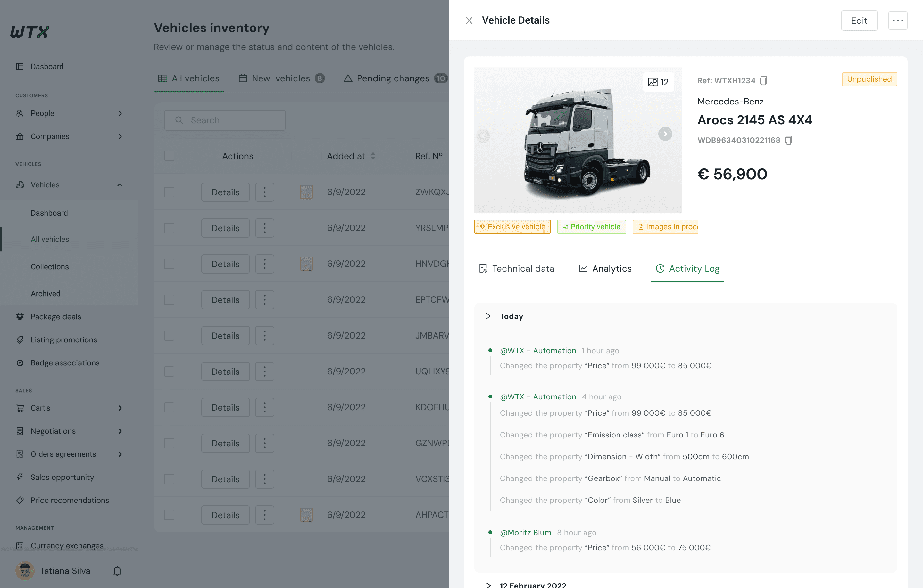
Task: Copy the VIN WDB96340310221168
Action: point(788,140)
